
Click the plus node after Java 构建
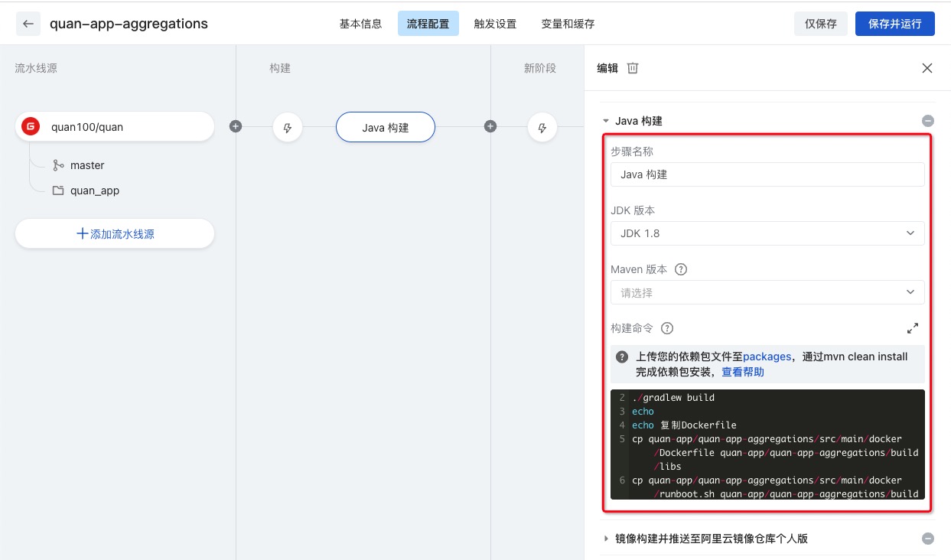[490, 126]
